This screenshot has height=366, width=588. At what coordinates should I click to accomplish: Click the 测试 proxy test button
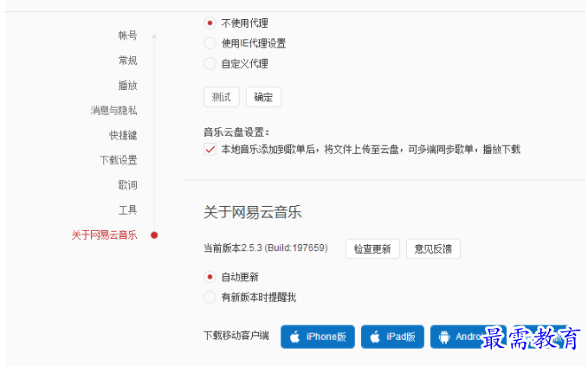pos(221,98)
